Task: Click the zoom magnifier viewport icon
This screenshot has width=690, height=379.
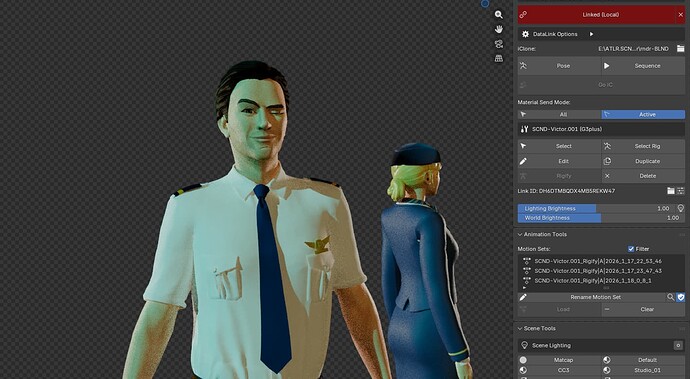Action: coord(499,15)
